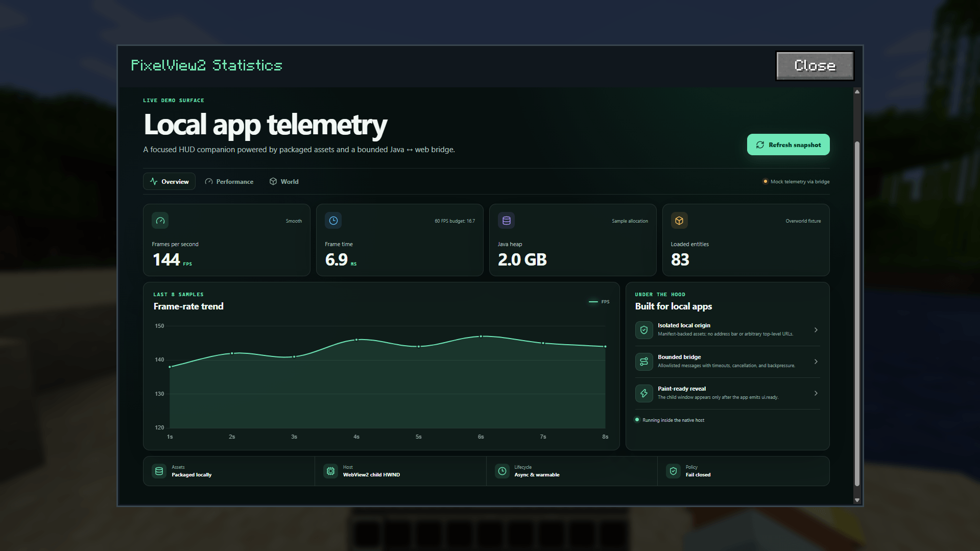The width and height of the screenshot is (980, 551).
Task: Expand the Paint-ready reveal chevron
Action: coord(816,393)
